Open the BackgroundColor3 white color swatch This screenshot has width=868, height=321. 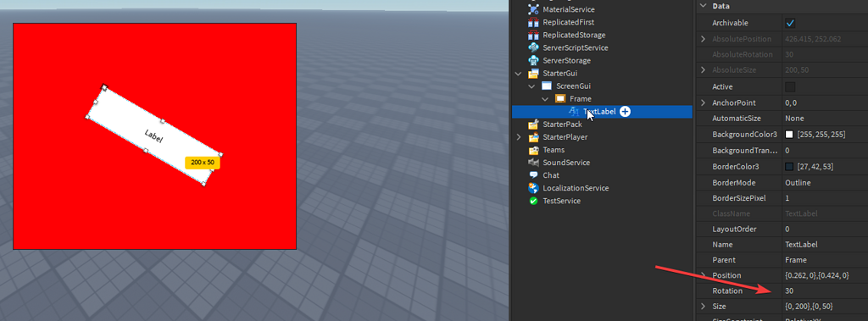coord(789,135)
